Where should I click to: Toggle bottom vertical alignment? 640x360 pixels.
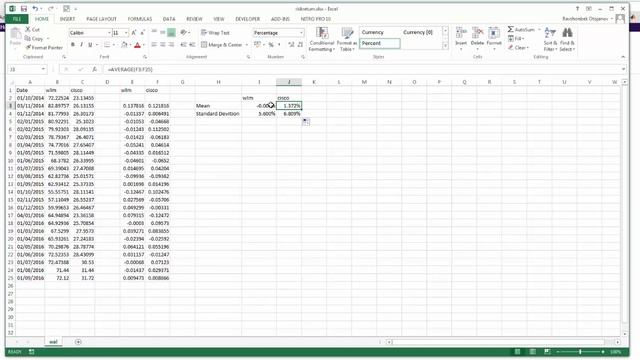(171, 33)
